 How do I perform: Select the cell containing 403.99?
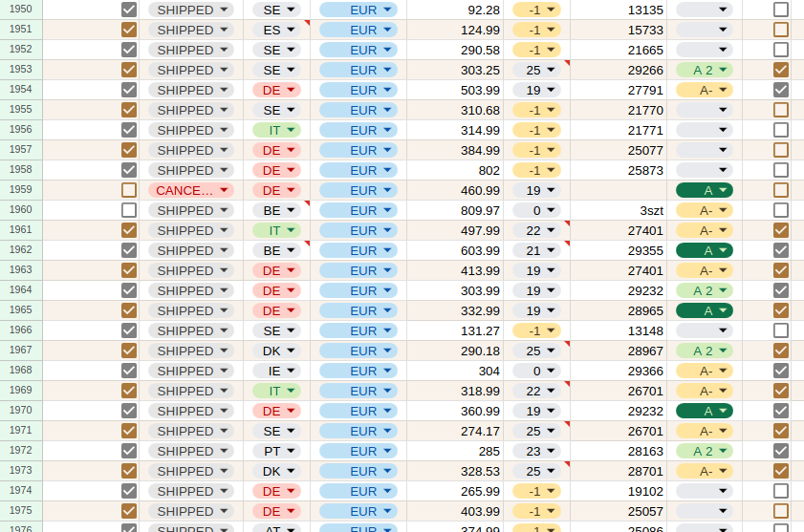455,511
